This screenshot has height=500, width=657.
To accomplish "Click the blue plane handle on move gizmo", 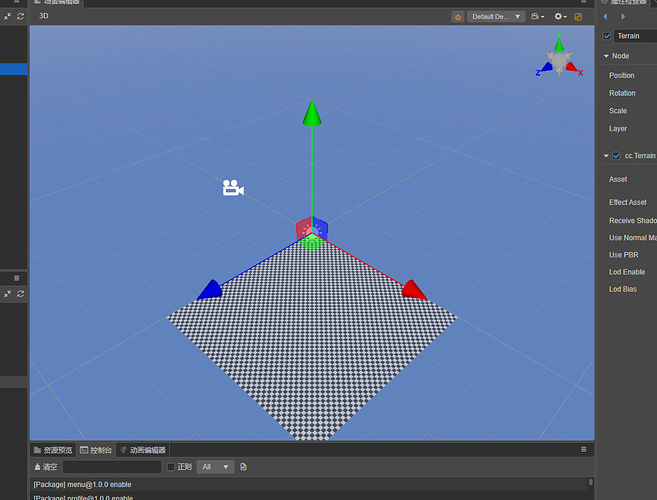I will (320, 228).
